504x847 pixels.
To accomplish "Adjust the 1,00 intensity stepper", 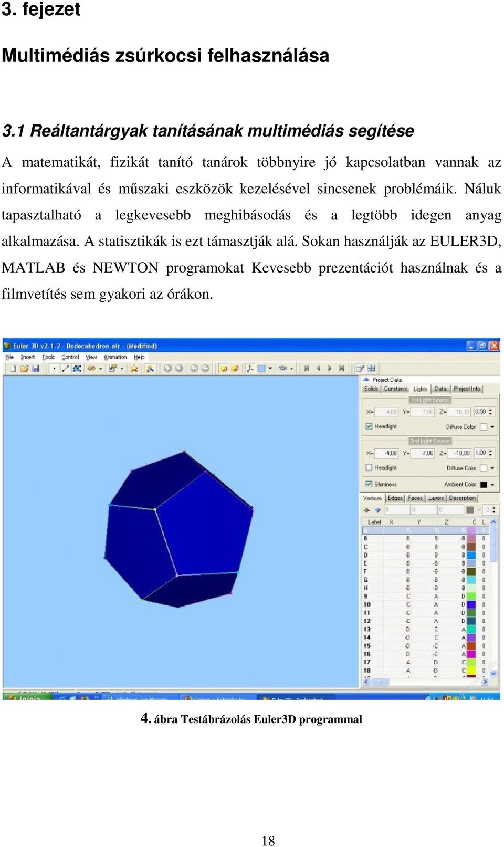I will click(490, 453).
